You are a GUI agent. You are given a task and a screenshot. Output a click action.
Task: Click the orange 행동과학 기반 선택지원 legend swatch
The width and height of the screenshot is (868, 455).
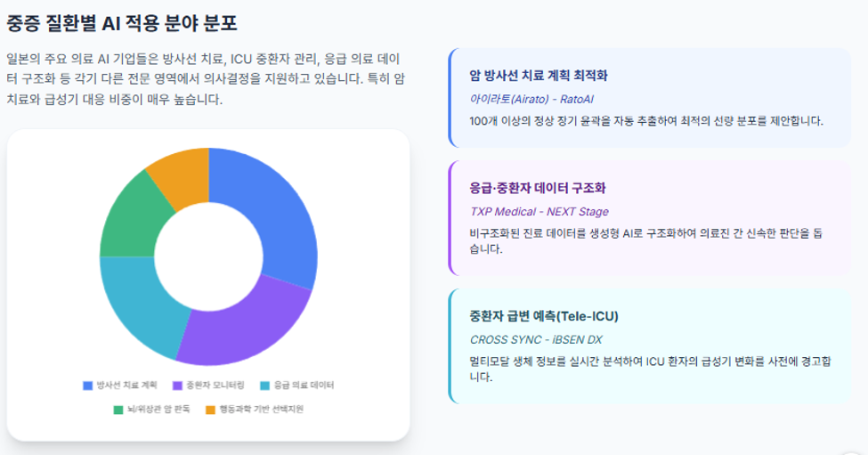pos(210,410)
